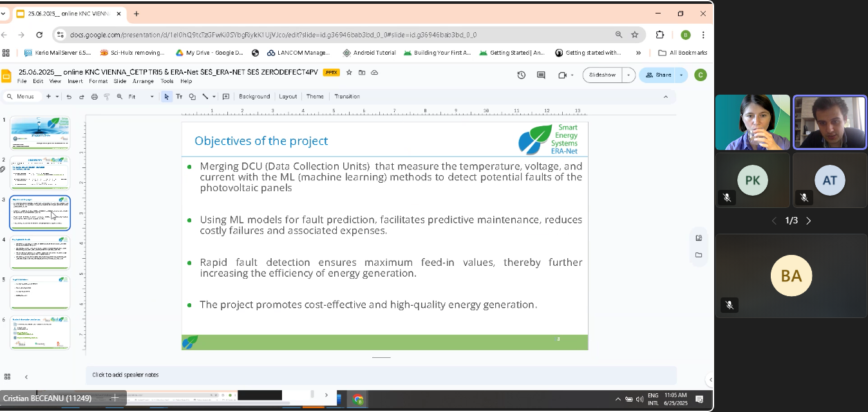
Task: Open the comments panel icon
Action: (541, 75)
